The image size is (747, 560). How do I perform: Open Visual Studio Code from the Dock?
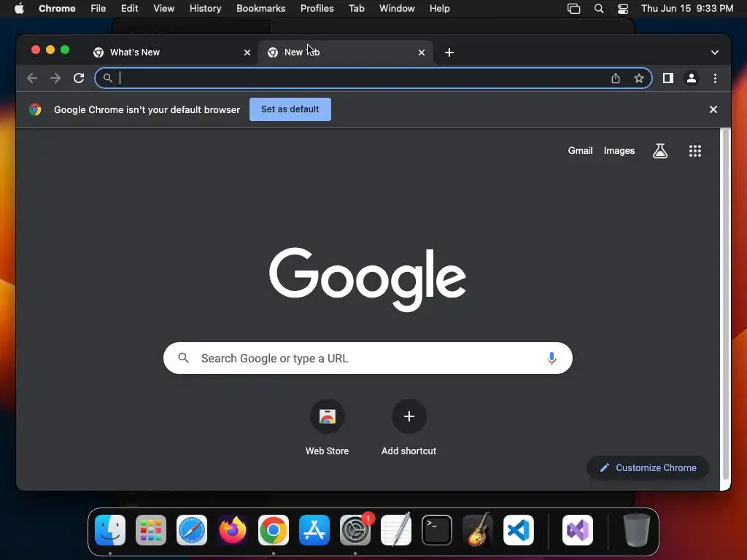[519, 530]
